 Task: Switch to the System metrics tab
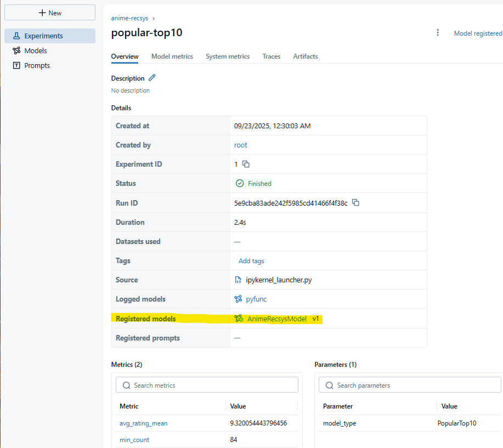pos(228,56)
